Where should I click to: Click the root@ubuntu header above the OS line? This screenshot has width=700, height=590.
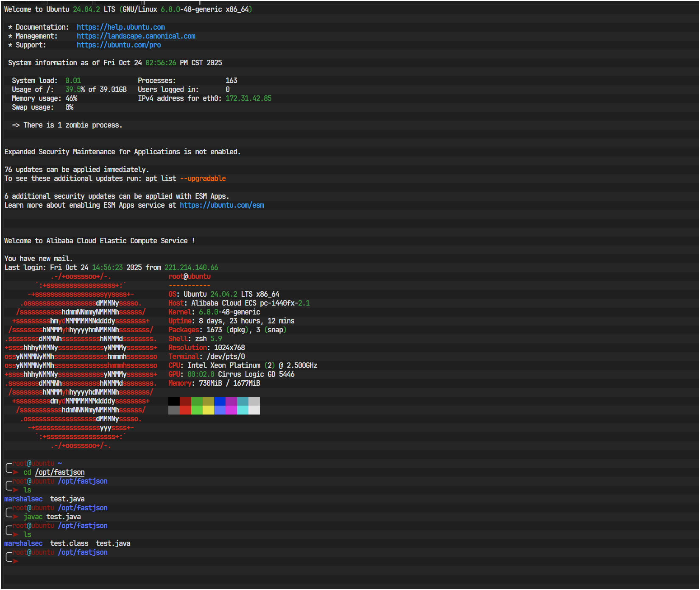[190, 276]
